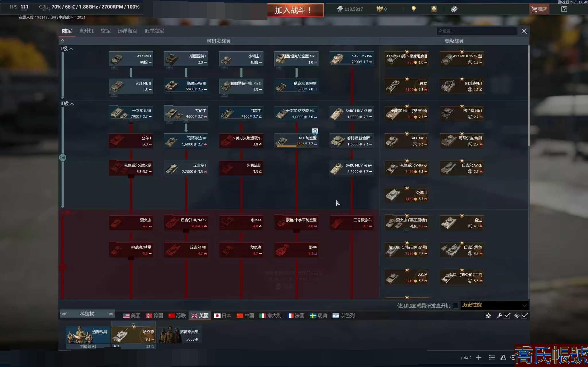
Task: Click the AEC 防空型 marker pin icon
Action: 315,131
